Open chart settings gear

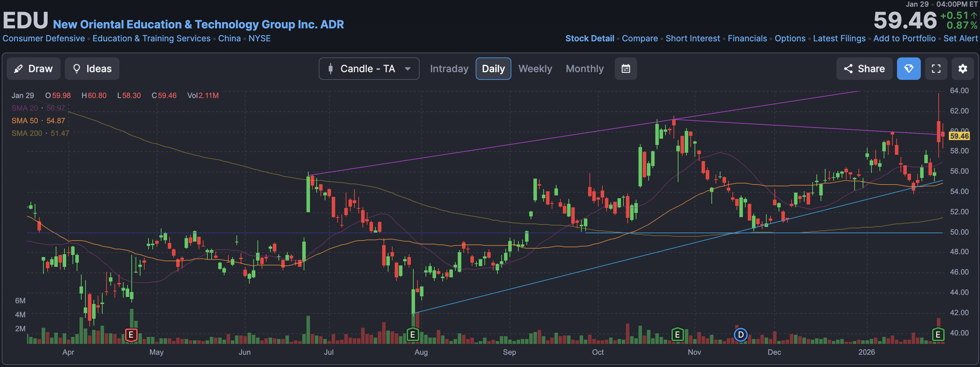click(963, 69)
